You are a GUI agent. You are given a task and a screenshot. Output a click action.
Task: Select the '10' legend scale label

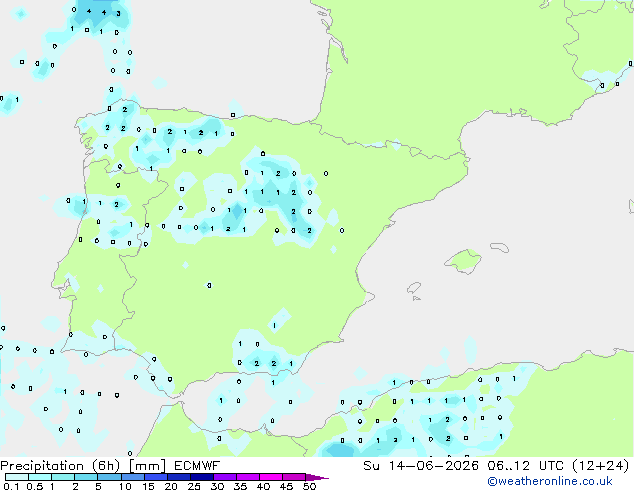coord(125,486)
